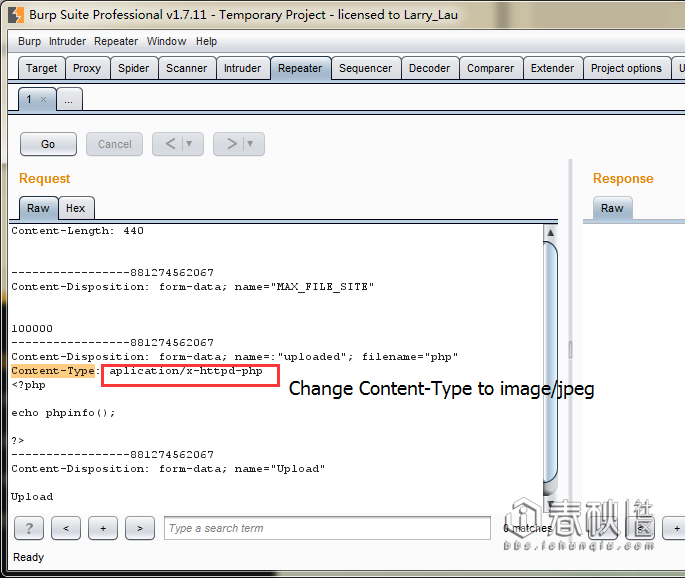685x578 pixels.
Task: Close Repeater tab 1
Action: point(43,100)
